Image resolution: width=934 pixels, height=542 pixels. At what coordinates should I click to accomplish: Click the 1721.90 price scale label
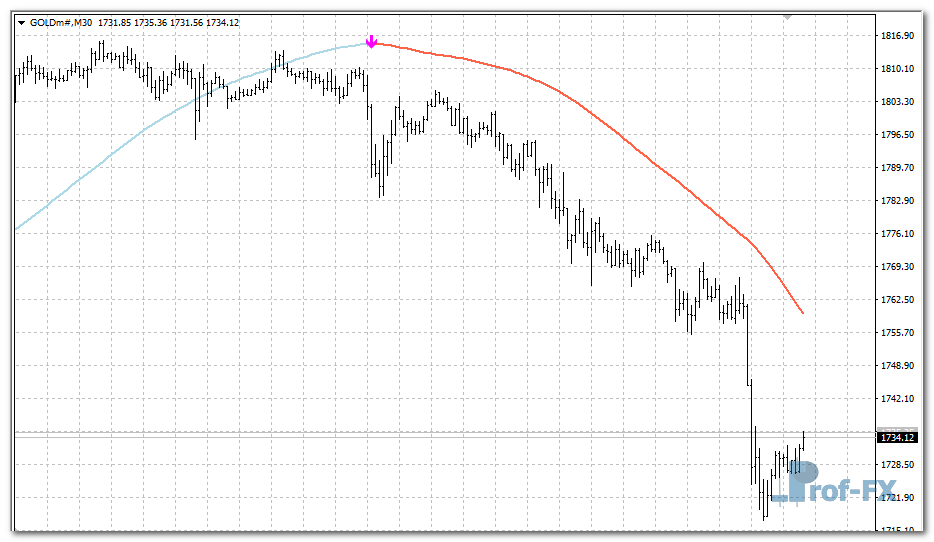[x=896, y=498]
